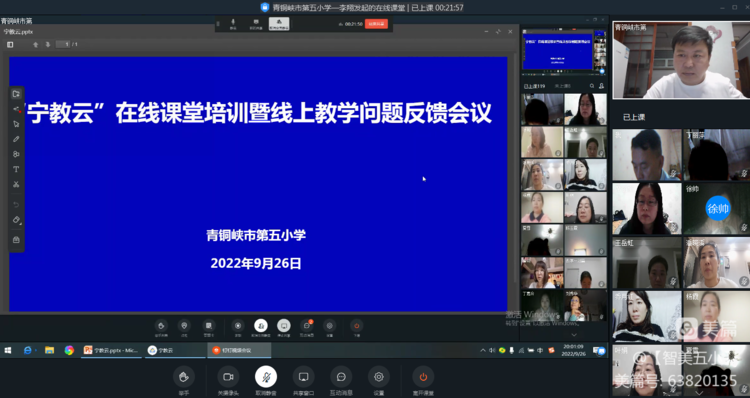Select the shapes tool
The image size is (750, 398).
pyautogui.click(x=16, y=154)
